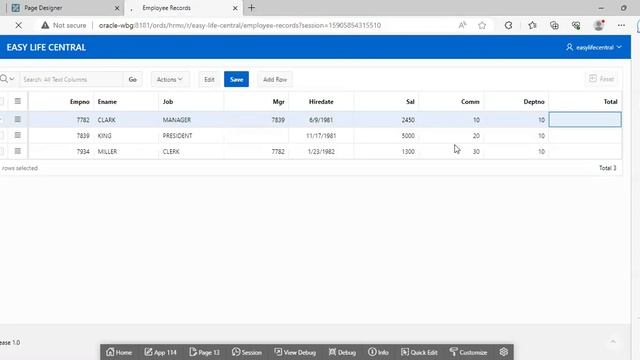
Task: Open the row actions menu for KING
Action: (18, 135)
